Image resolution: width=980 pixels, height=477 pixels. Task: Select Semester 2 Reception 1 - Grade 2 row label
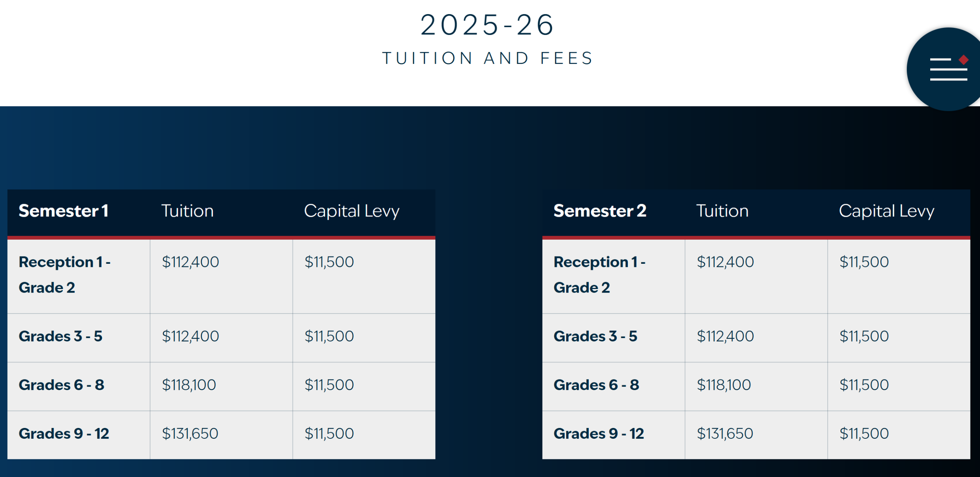[x=599, y=274]
